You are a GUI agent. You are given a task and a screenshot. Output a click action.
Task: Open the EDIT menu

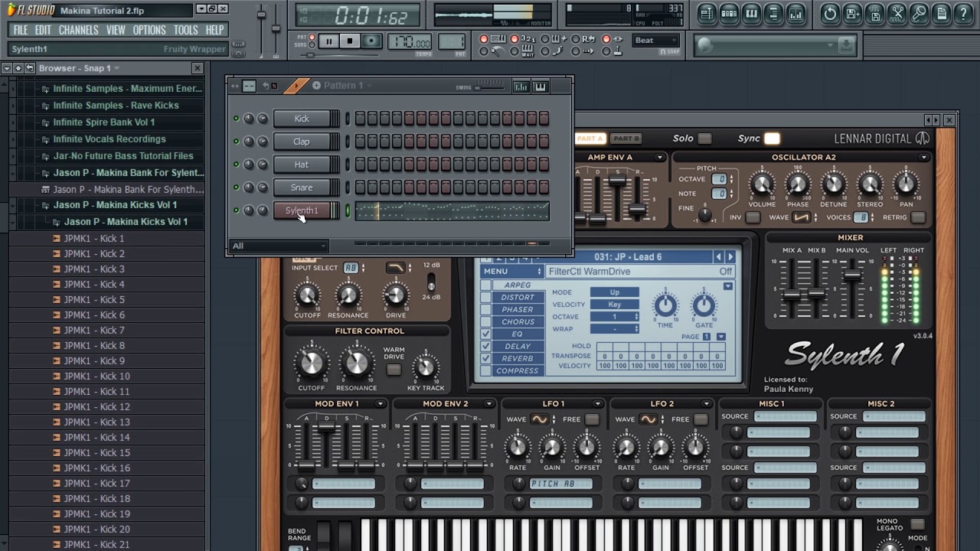point(43,30)
